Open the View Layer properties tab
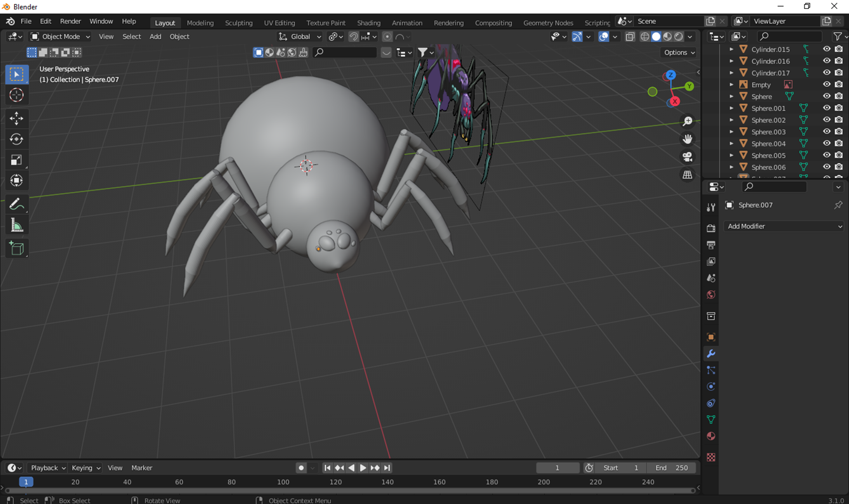This screenshot has height=504, width=849. (711, 262)
